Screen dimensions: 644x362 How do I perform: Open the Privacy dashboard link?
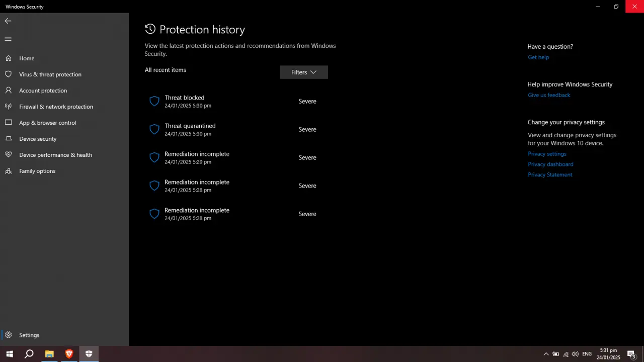click(x=550, y=164)
